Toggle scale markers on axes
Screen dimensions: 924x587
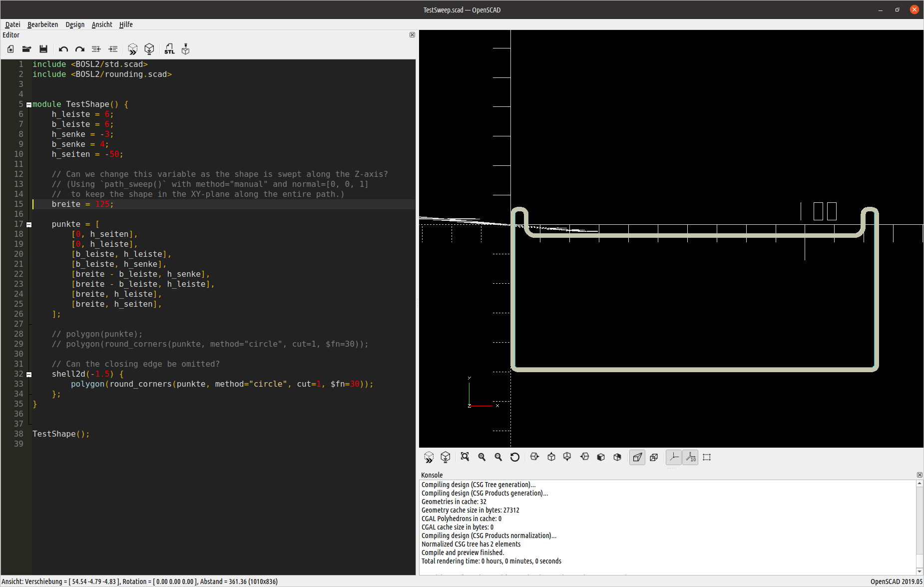pos(691,457)
